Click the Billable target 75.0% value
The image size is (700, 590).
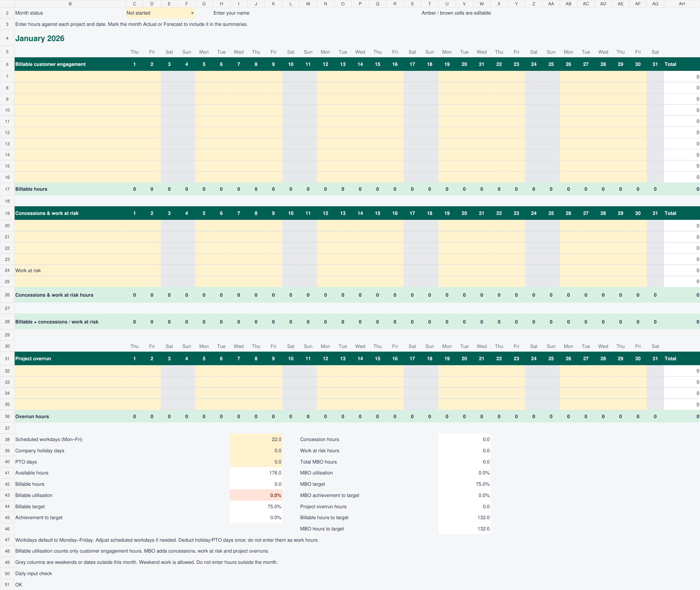pos(256,507)
